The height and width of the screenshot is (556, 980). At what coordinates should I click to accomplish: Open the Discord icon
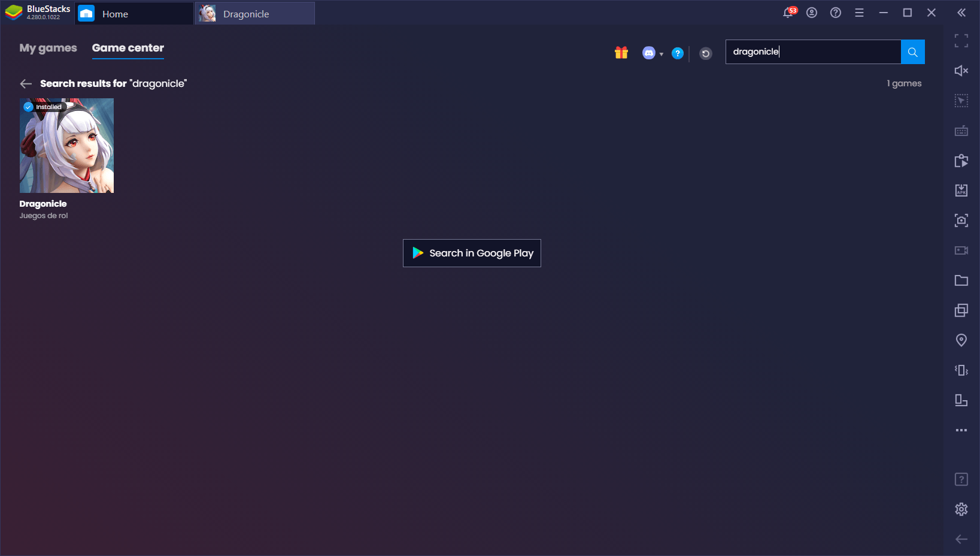pos(649,53)
